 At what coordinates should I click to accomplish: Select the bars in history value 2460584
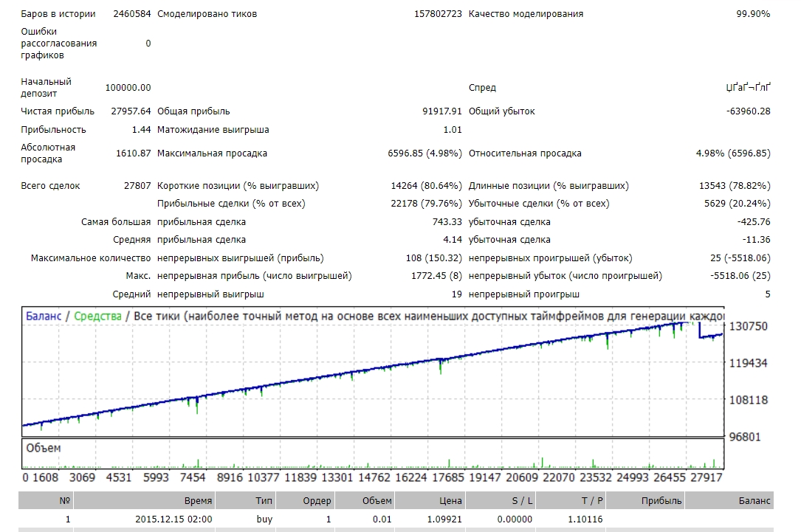click(x=132, y=14)
